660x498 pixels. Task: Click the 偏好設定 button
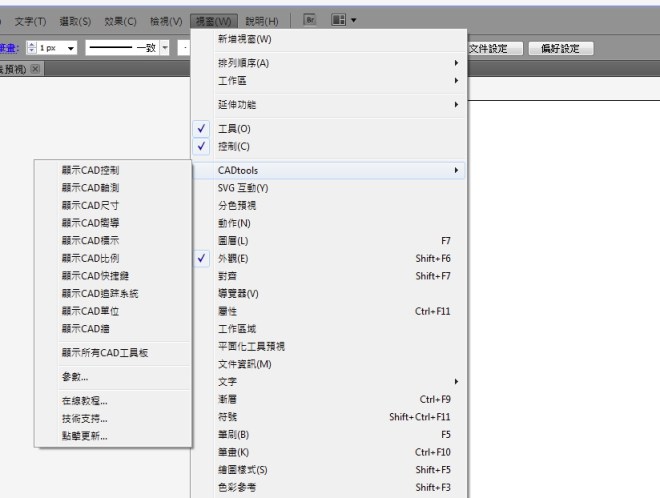[x=560, y=48]
